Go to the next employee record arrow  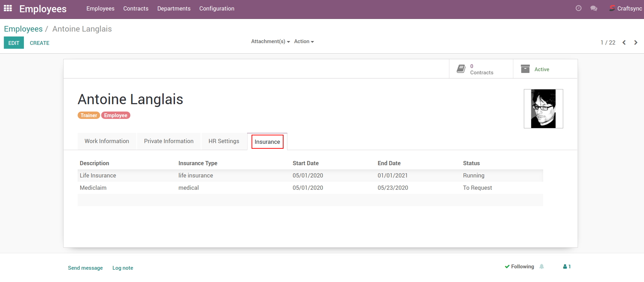pos(636,42)
